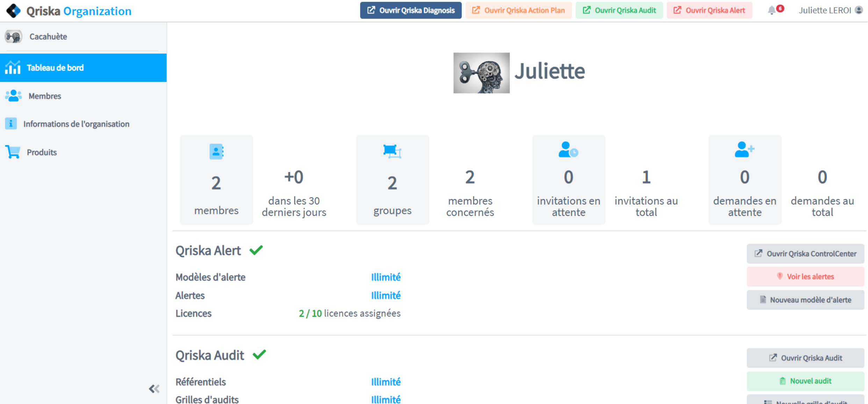Screen dimensions: 868x404
Task: Click the pending requests user-plus icon
Action: tap(745, 150)
